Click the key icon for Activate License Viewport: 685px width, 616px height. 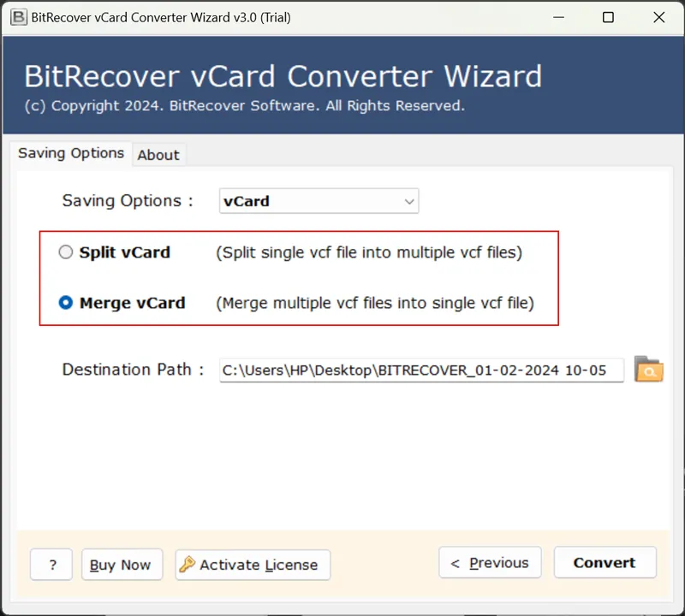188,564
